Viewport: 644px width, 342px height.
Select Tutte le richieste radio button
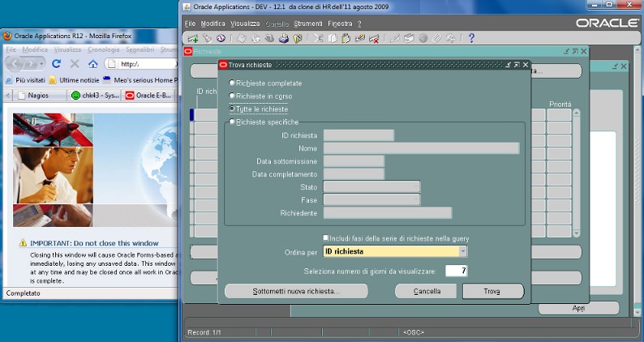click(x=232, y=109)
